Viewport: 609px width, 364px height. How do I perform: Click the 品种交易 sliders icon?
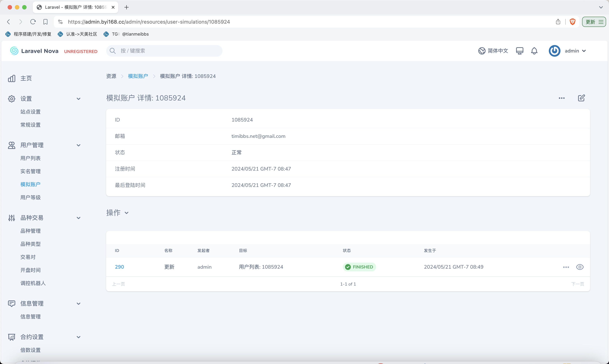(11, 218)
